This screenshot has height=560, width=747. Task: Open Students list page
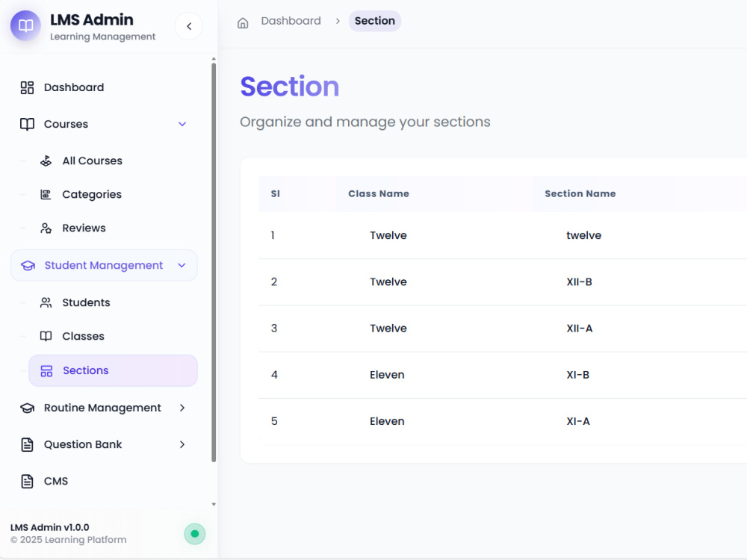[86, 303]
